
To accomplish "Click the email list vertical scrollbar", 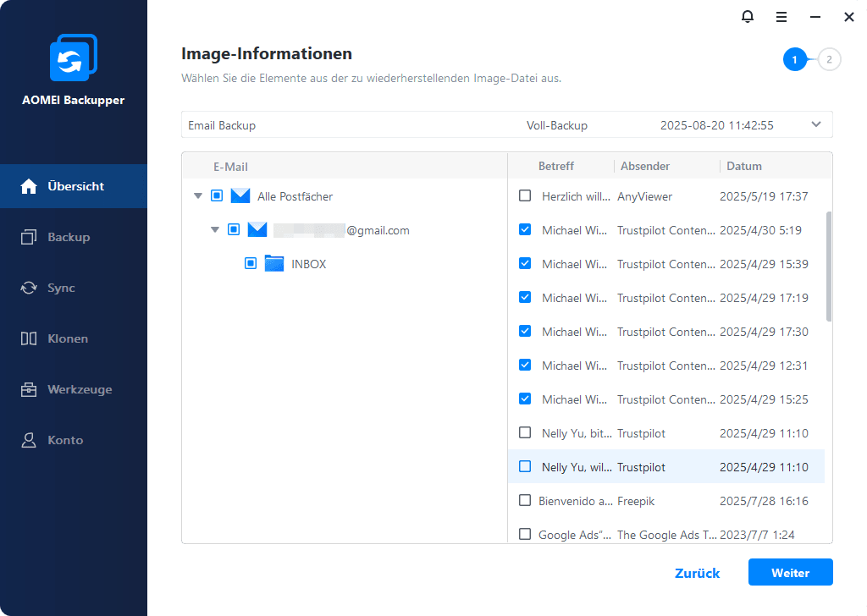I will (828, 266).
